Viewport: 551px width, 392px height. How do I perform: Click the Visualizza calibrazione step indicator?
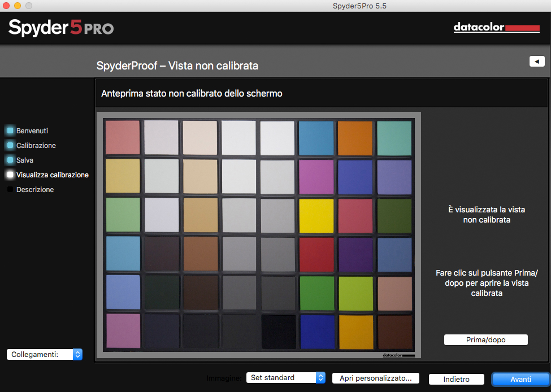click(x=10, y=175)
